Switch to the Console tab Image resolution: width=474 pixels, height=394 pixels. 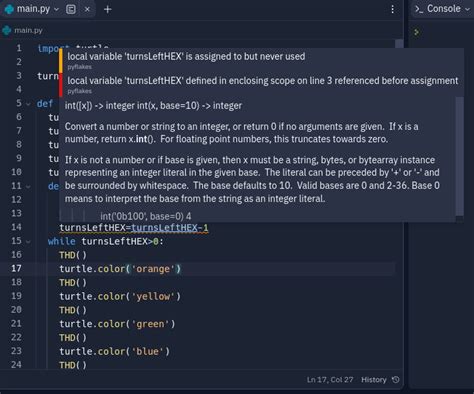point(443,9)
